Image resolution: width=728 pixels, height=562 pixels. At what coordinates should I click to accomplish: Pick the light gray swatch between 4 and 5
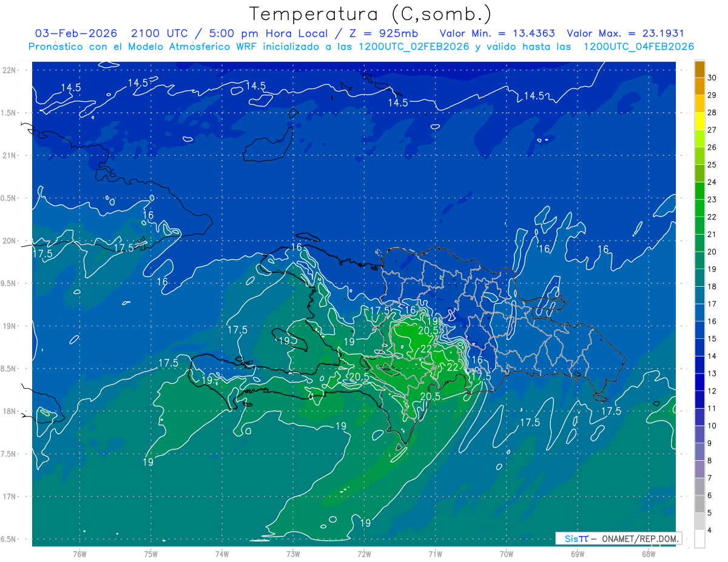click(x=699, y=521)
